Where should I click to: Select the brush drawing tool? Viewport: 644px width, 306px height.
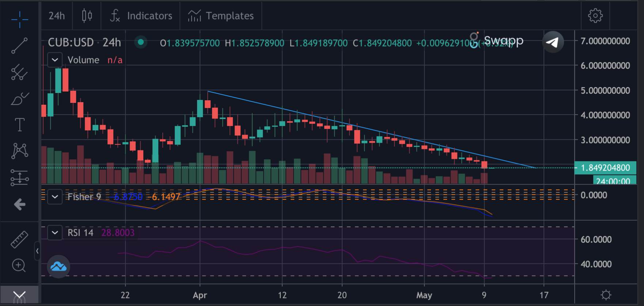20,98
